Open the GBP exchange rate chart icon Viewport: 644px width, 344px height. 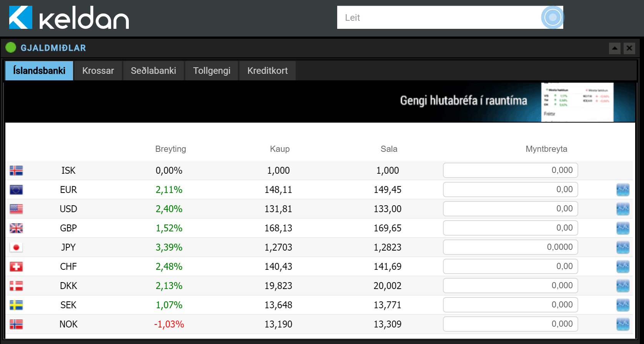622,228
